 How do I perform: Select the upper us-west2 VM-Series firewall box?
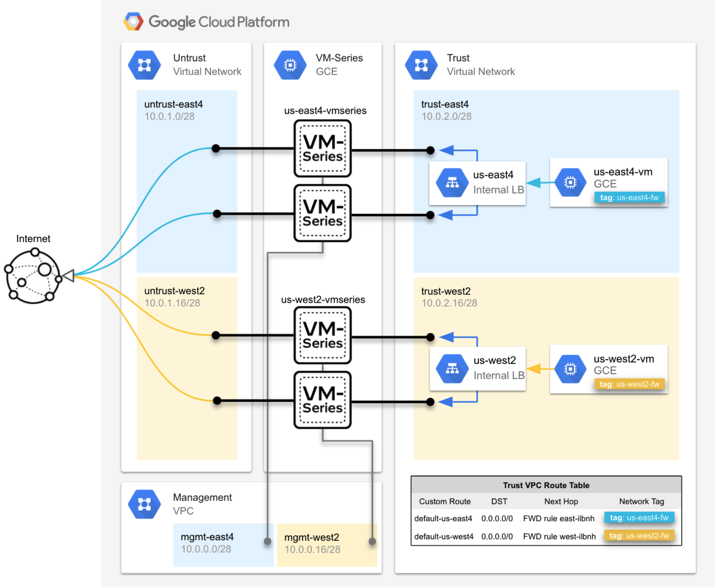(x=322, y=336)
